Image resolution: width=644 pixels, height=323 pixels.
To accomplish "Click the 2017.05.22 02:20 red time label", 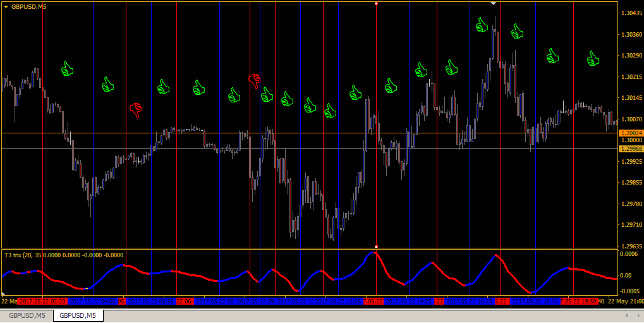I will [43, 302].
